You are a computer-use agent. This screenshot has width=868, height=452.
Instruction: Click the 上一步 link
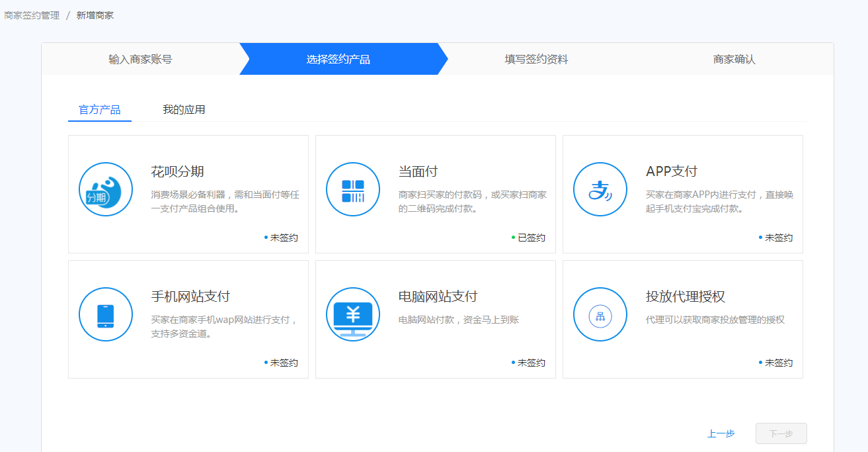click(721, 434)
